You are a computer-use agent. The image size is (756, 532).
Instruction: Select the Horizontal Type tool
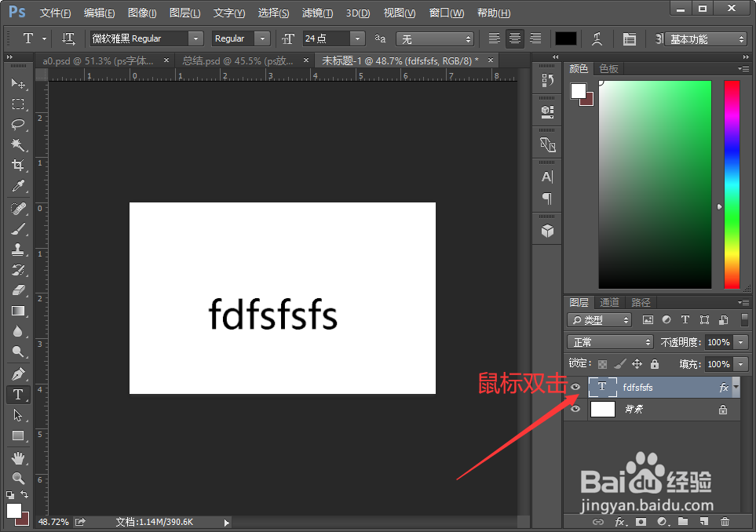pyautogui.click(x=18, y=395)
